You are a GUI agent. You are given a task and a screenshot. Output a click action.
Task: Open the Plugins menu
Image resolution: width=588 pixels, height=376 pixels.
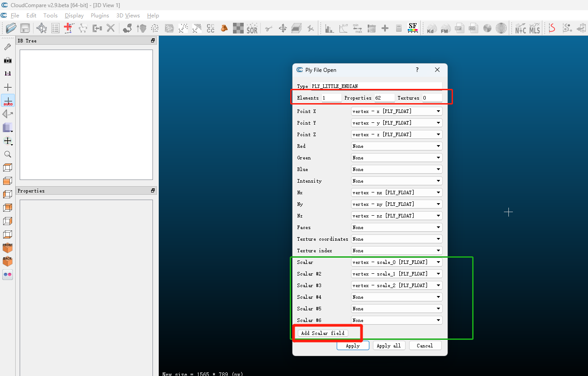(100, 15)
